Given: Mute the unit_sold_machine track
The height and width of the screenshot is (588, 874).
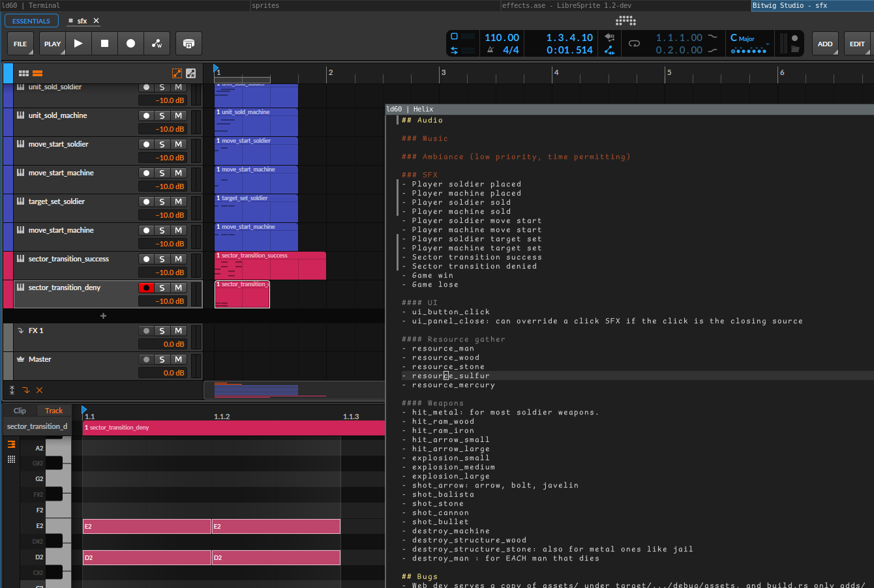Looking at the screenshot, I should tap(178, 115).
